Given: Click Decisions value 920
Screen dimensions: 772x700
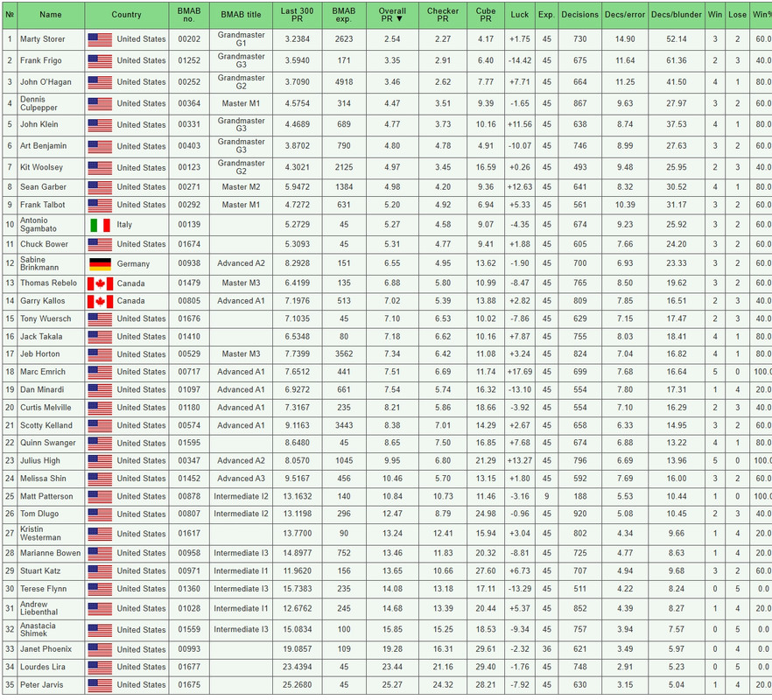Looking at the screenshot, I should coord(580,514).
